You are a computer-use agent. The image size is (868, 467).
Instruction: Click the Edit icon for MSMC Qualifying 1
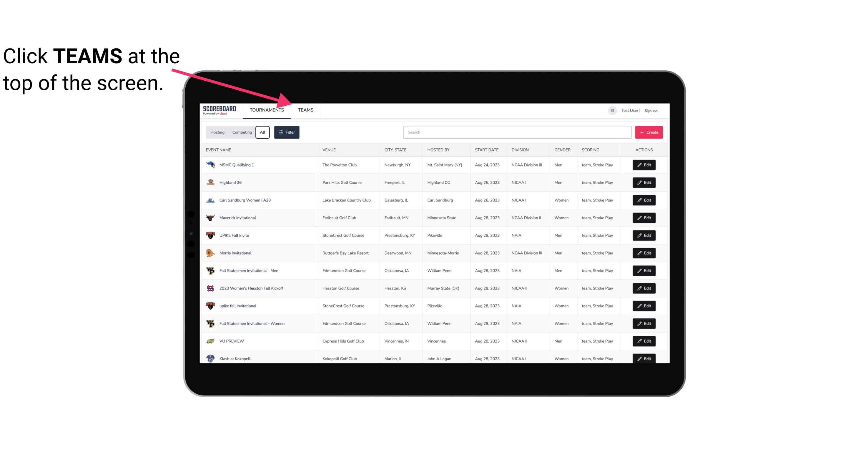[x=643, y=165]
